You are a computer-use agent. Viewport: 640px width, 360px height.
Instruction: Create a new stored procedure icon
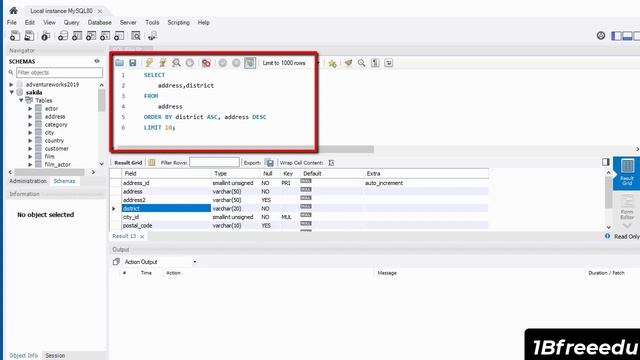click(x=105, y=36)
